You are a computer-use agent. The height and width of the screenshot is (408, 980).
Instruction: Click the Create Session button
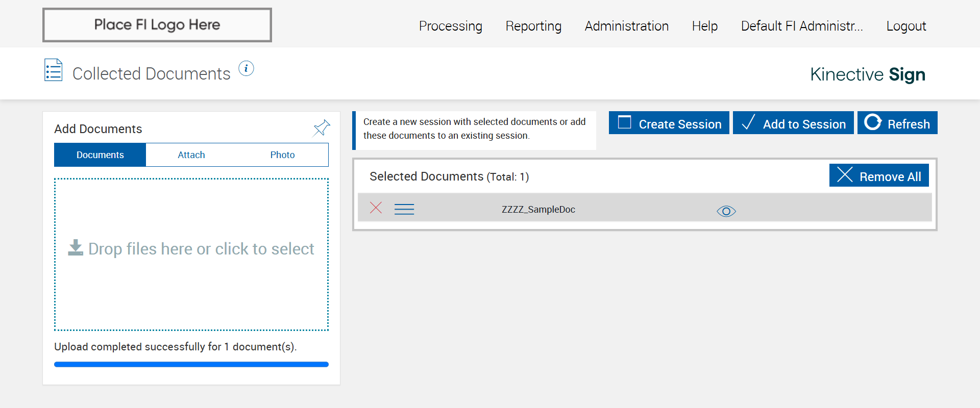coord(669,123)
